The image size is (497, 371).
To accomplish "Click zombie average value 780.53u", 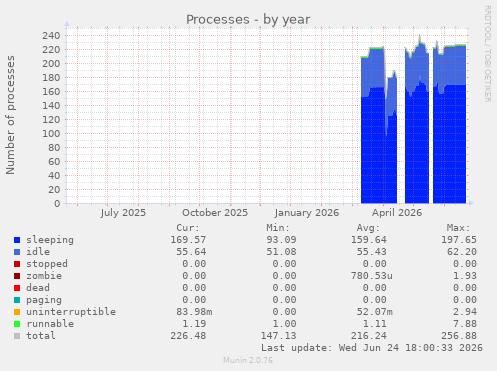I will coord(372,276).
